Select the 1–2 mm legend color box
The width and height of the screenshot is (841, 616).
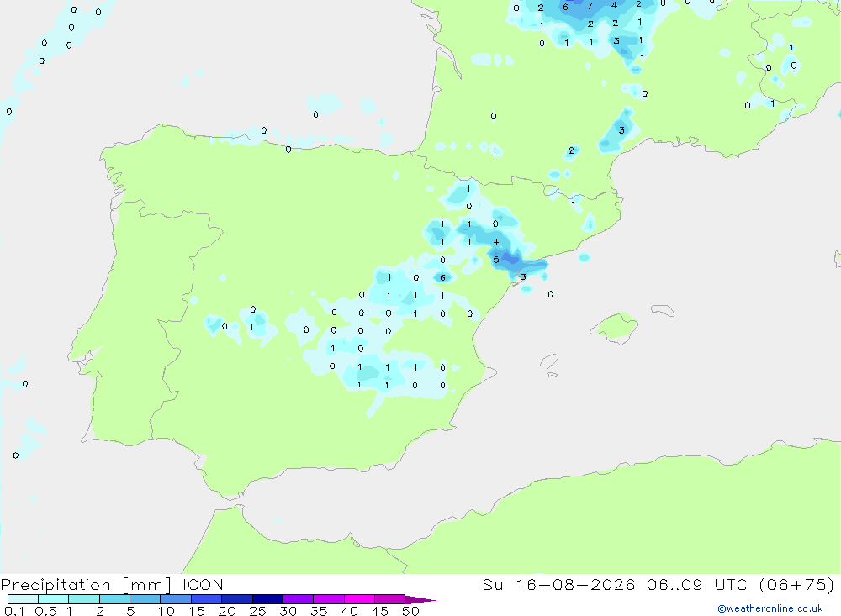pyautogui.click(x=84, y=599)
